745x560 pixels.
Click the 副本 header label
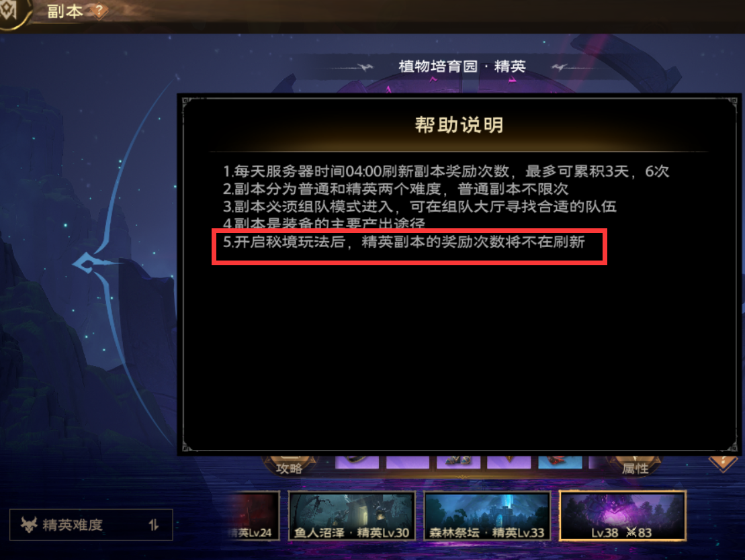point(65,11)
